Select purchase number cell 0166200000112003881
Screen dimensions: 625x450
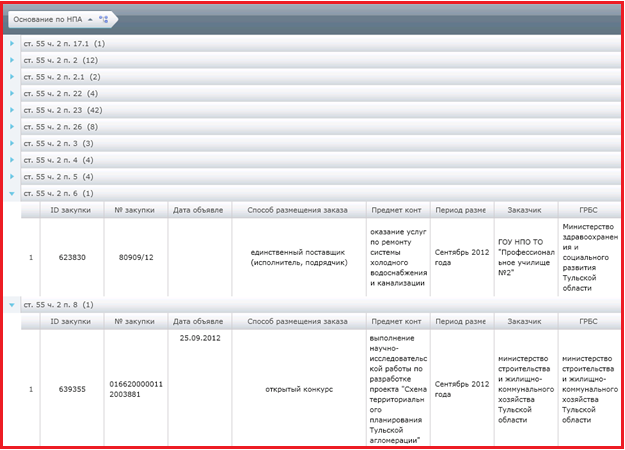coord(136,389)
